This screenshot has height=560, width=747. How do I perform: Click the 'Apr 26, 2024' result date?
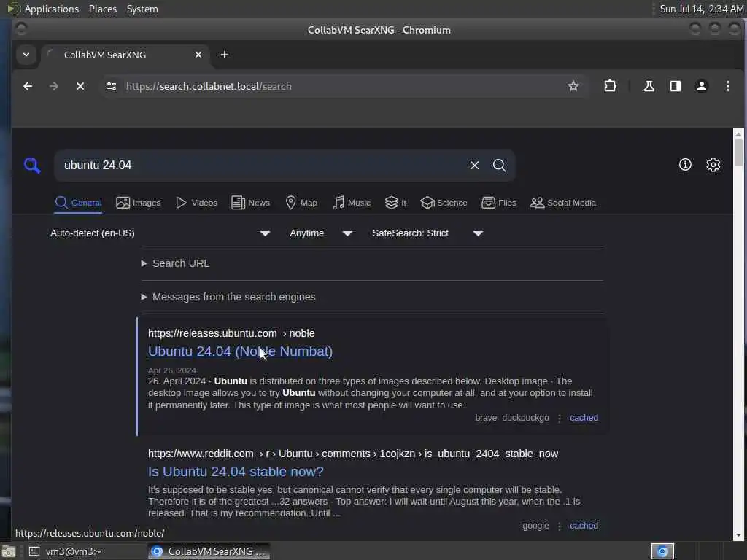(x=172, y=370)
